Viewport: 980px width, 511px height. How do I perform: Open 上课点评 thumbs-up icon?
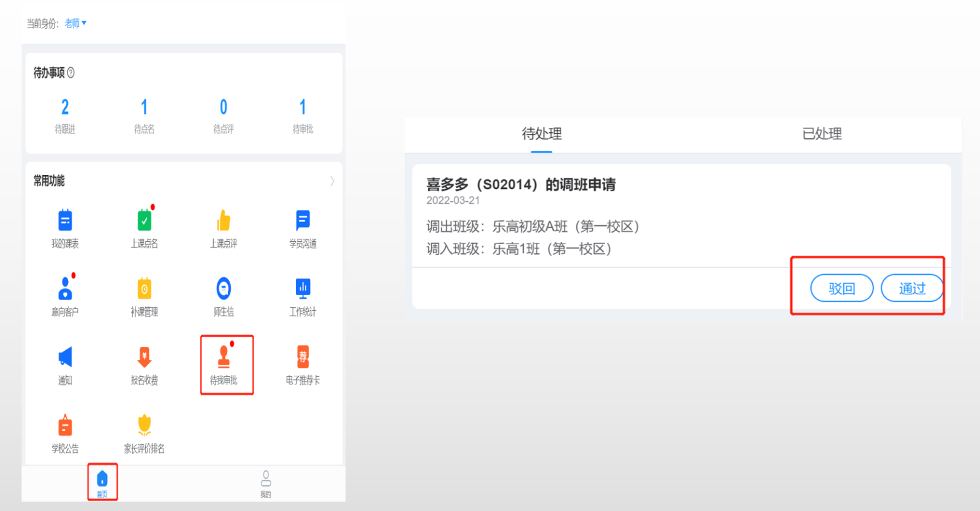(x=224, y=220)
